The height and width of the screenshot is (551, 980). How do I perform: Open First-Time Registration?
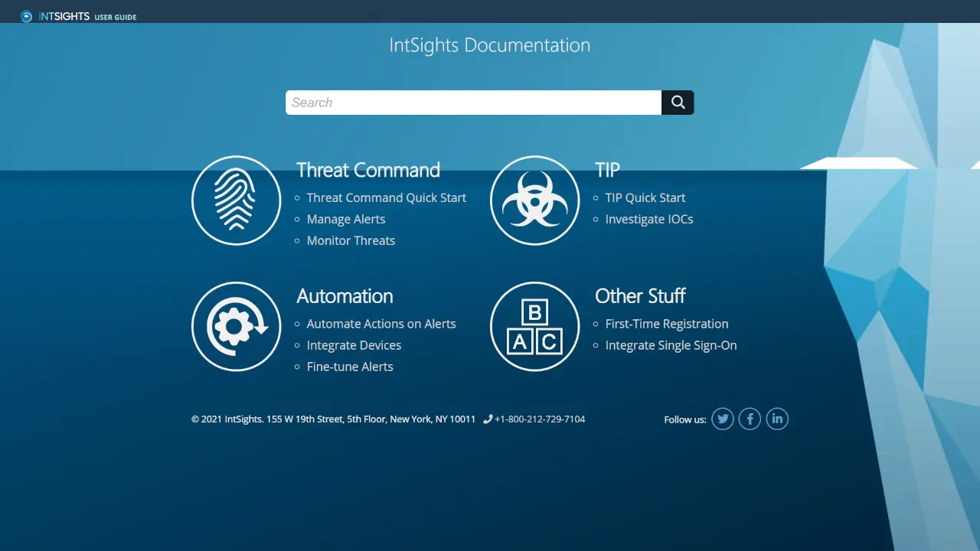667,324
